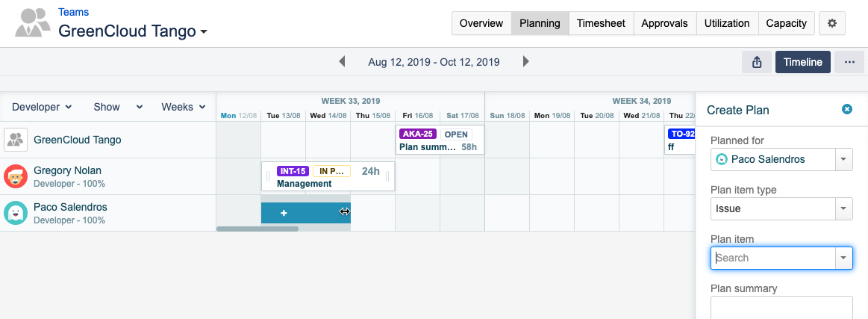Image resolution: width=868 pixels, height=319 pixels.
Task: Click the share/export icon button
Action: (x=757, y=62)
